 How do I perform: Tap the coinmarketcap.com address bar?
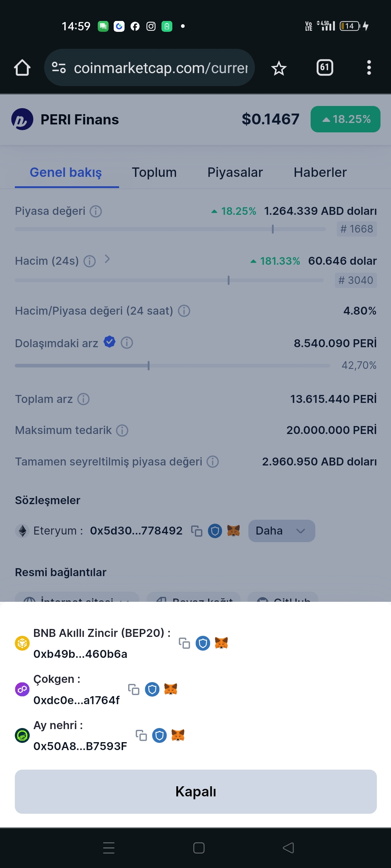150,68
